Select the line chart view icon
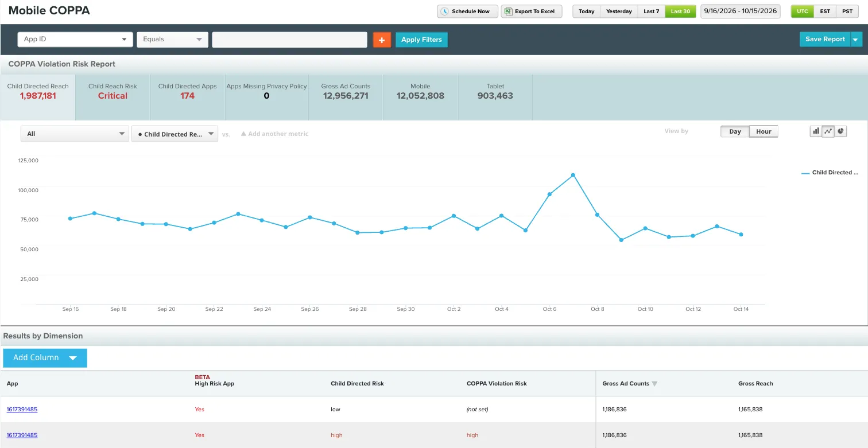Image resolution: width=868 pixels, height=448 pixels. (828, 131)
